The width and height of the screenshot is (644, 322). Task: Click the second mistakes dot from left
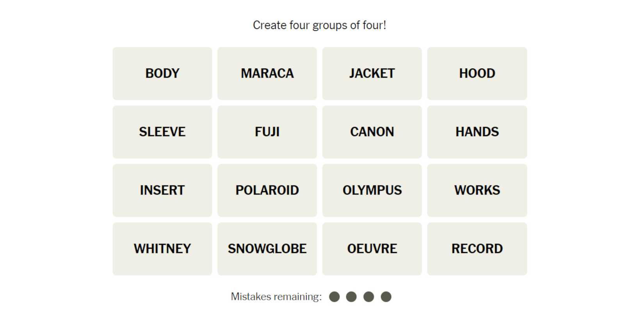click(x=351, y=297)
